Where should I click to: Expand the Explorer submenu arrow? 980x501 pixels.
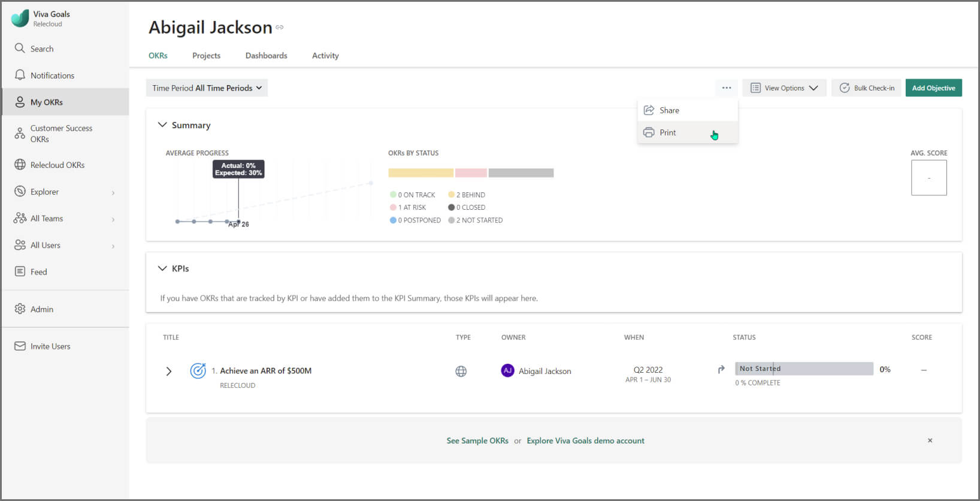pyautogui.click(x=113, y=192)
